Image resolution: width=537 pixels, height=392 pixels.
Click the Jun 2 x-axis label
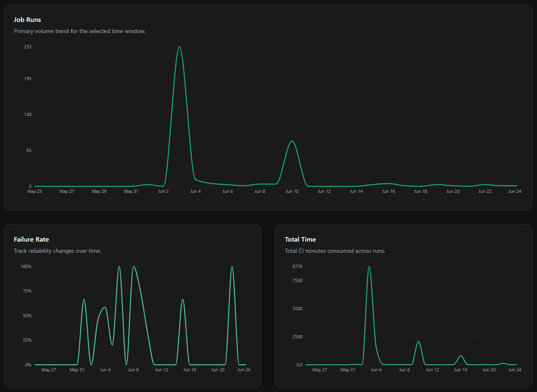click(163, 191)
